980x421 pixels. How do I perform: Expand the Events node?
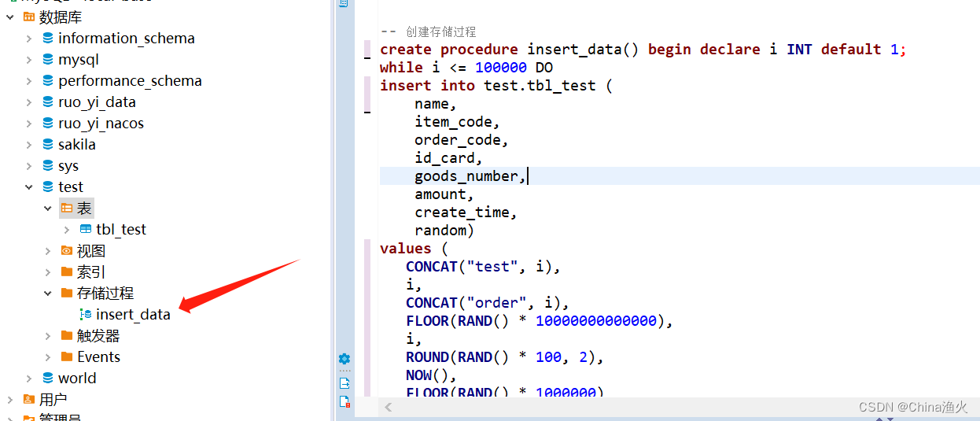pyautogui.click(x=48, y=356)
